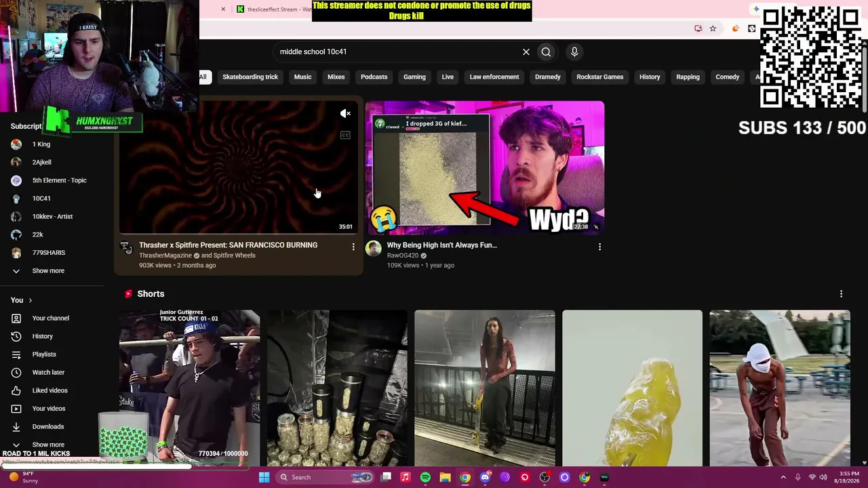Screen dimensions: 868x488
Task: Play the Short showing jars on a table
Action: [x=337, y=388]
